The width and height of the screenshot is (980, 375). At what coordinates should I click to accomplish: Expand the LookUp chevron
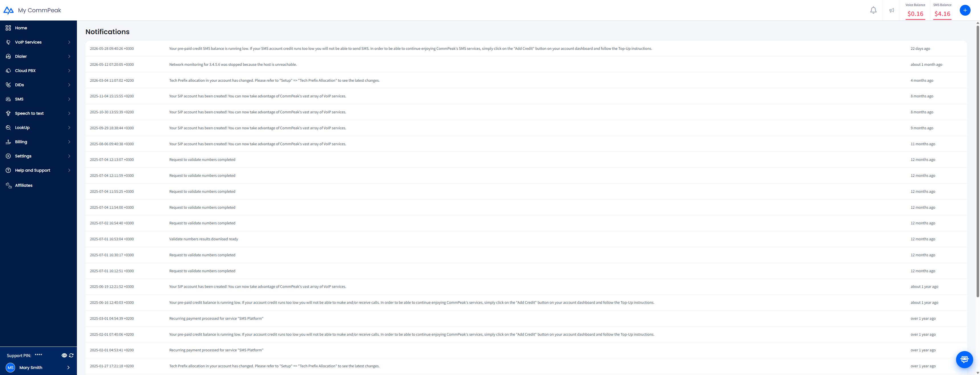click(69, 128)
